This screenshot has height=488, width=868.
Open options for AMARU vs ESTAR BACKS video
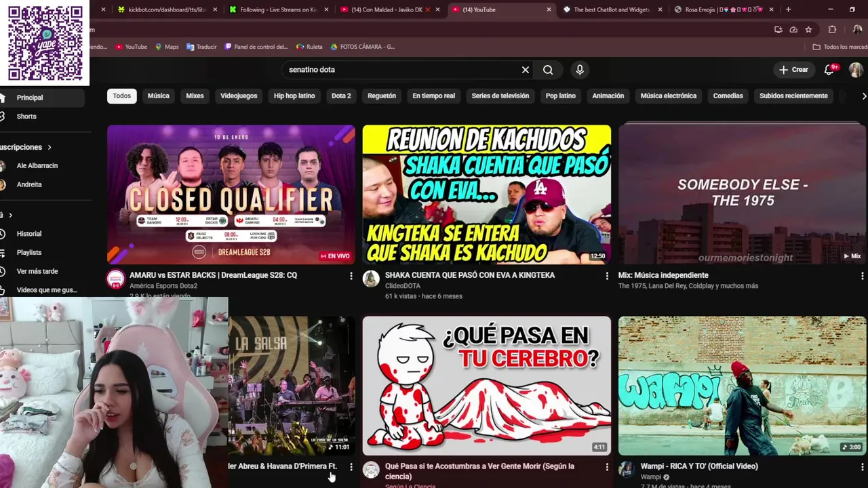[351, 276]
